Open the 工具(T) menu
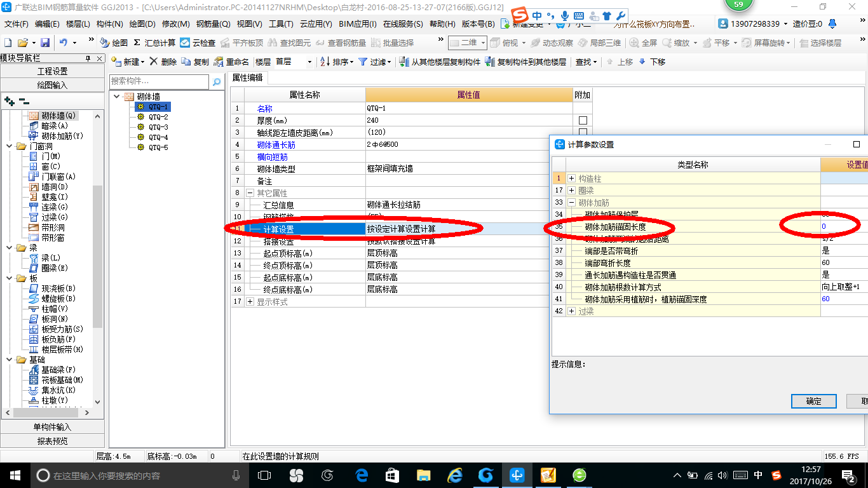 coord(281,24)
